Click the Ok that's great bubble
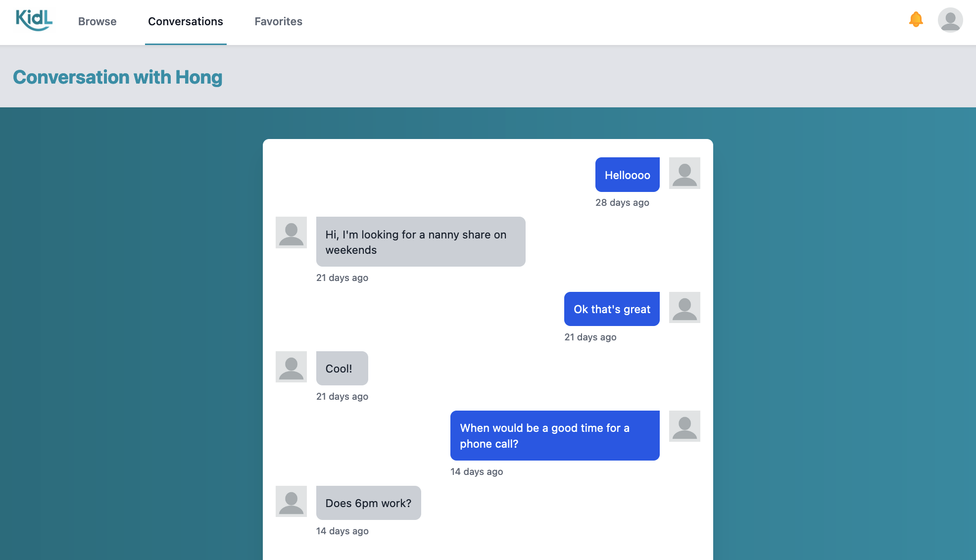Screen dimensions: 976x560 (612, 309)
